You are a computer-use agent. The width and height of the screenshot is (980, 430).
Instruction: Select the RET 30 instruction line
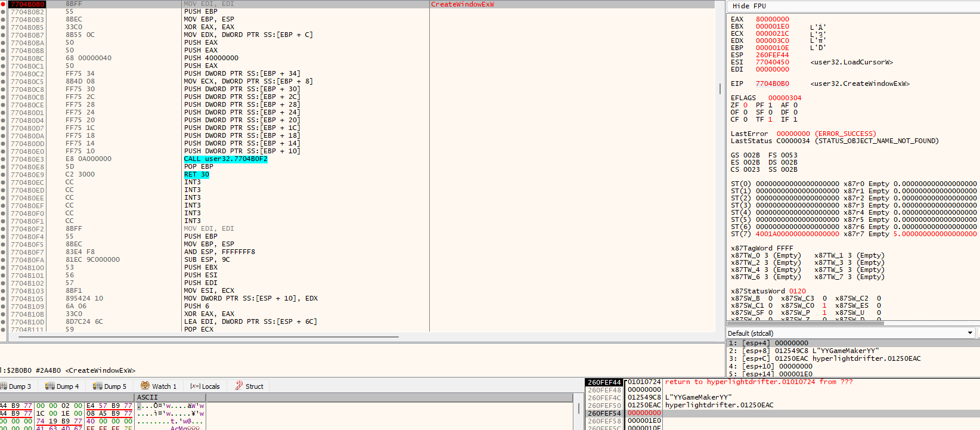tap(197, 175)
